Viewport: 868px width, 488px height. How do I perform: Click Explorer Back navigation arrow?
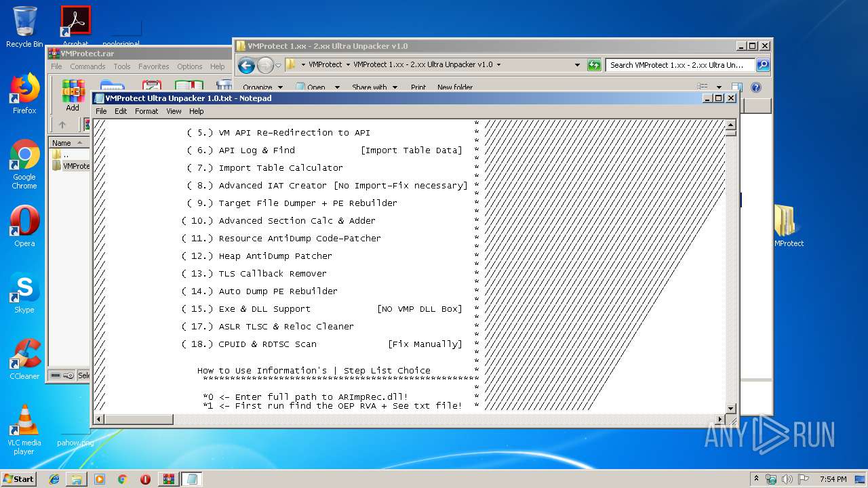pos(247,65)
